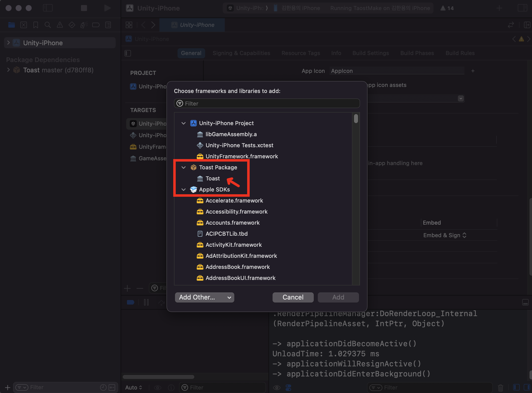Select Accelerate.framework in the list

(x=263, y=201)
